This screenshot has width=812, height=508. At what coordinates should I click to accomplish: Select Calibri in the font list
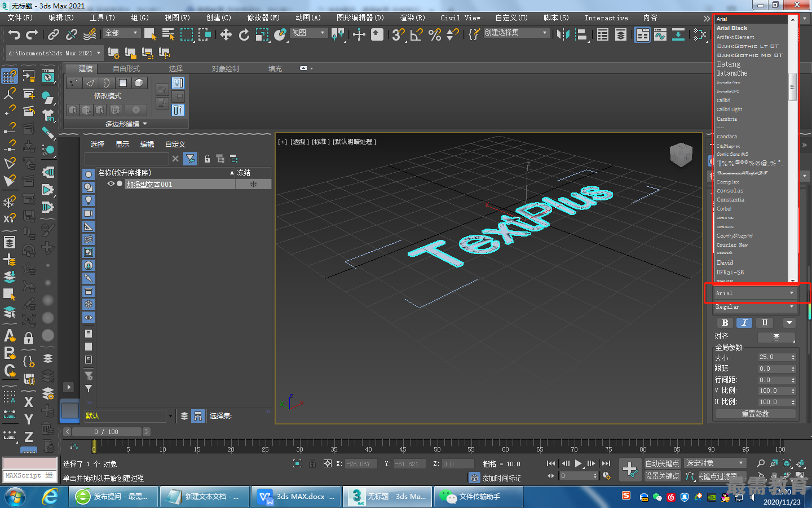pos(723,100)
